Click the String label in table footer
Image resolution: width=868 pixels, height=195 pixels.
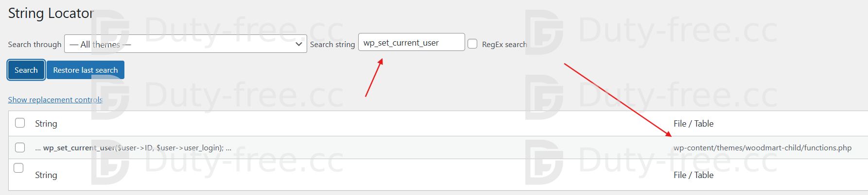[x=46, y=175]
